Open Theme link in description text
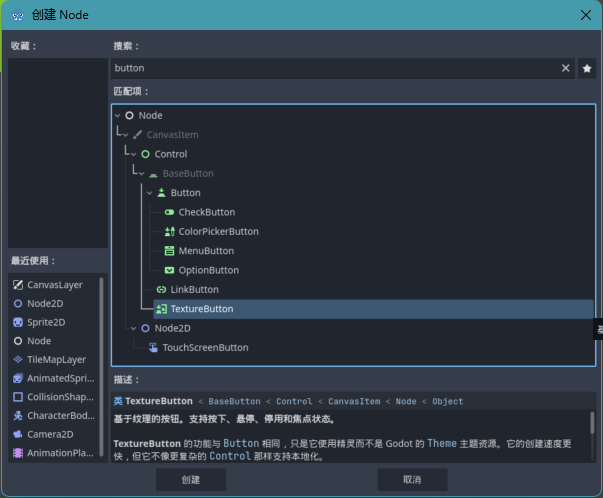Image resolution: width=603 pixels, height=498 pixels. tap(442, 443)
